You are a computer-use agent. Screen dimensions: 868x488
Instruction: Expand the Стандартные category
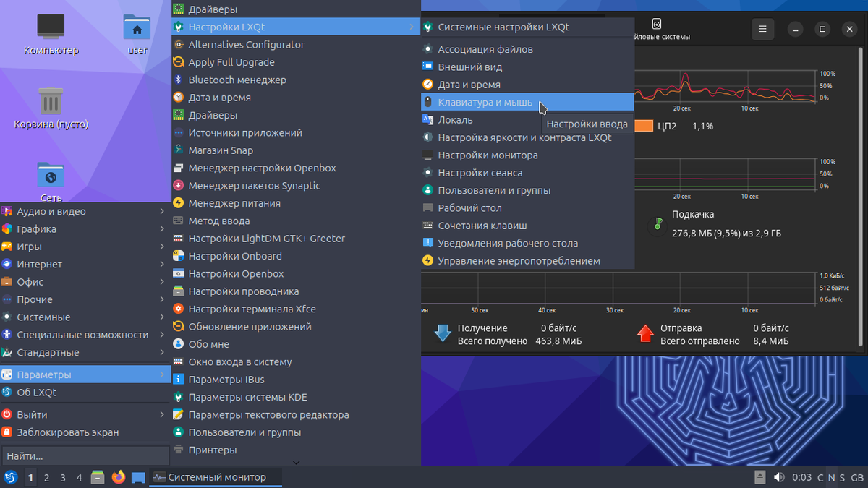(85, 352)
